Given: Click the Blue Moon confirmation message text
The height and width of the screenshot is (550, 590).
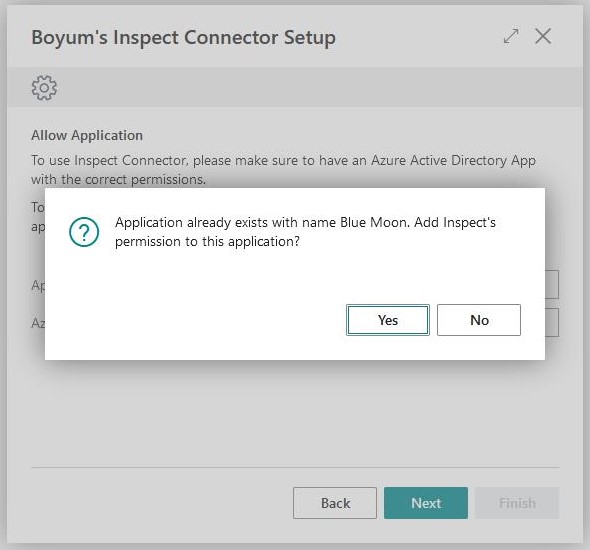Looking at the screenshot, I should click(305, 232).
